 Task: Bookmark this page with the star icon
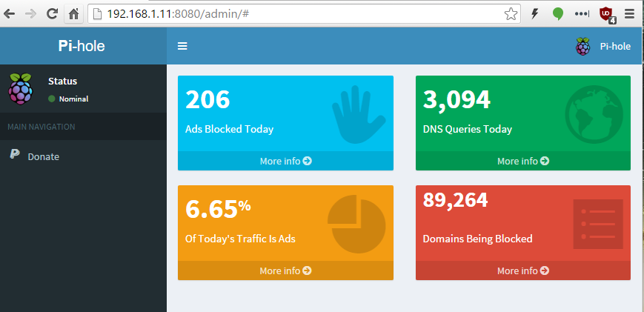(x=511, y=14)
